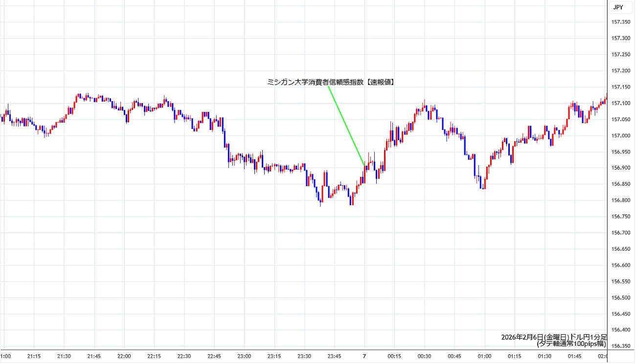636x364 pixels.
Task: Click the 157.350 price axis label
Action: (x=620, y=22)
